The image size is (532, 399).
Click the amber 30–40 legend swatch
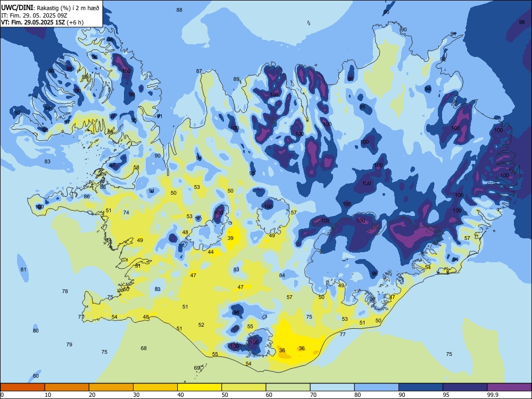point(155,387)
